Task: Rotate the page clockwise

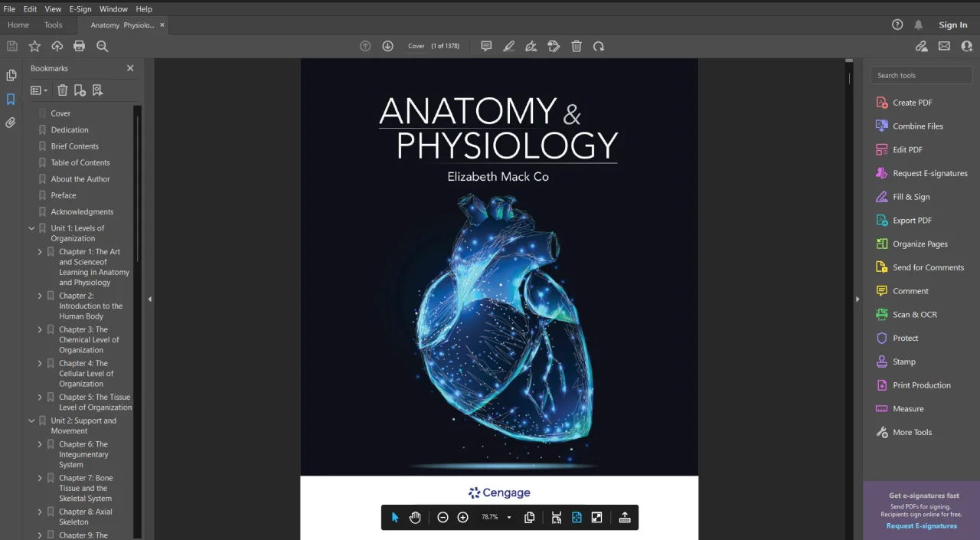Action: pyautogui.click(x=599, y=46)
